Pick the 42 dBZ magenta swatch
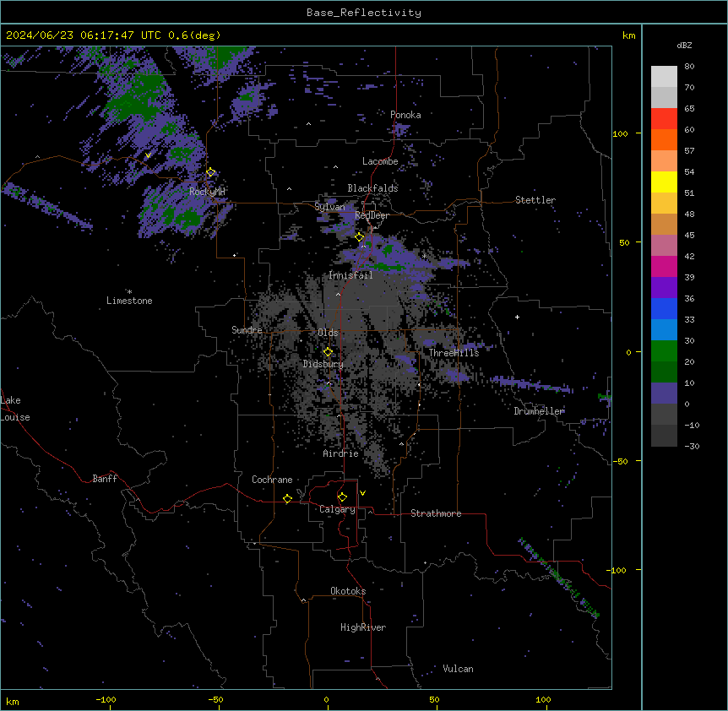 pos(664,266)
